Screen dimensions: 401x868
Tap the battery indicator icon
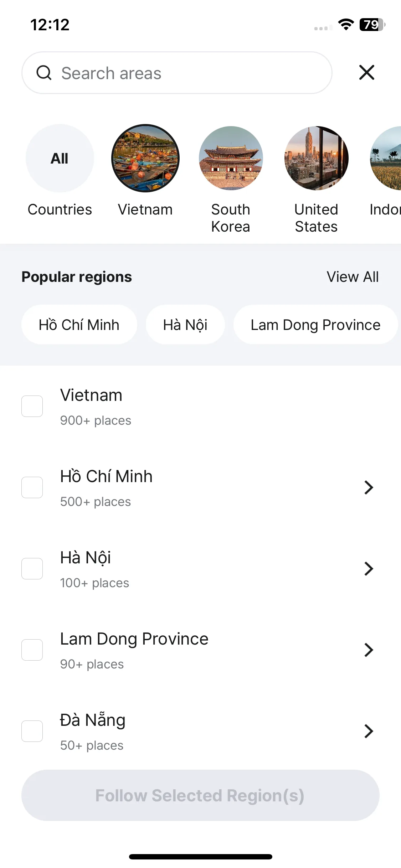tap(372, 25)
